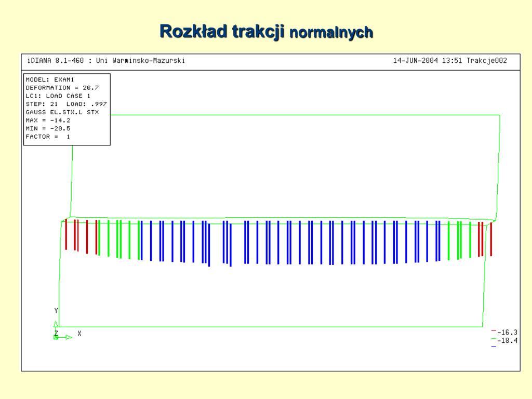Click 'STEP: 21 LOAD: .997' text

click(66, 104)
